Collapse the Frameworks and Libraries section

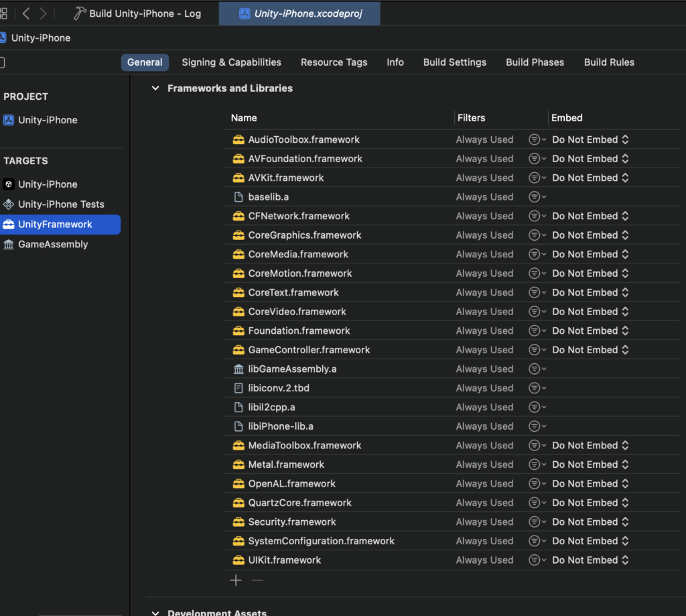(155, 88)
